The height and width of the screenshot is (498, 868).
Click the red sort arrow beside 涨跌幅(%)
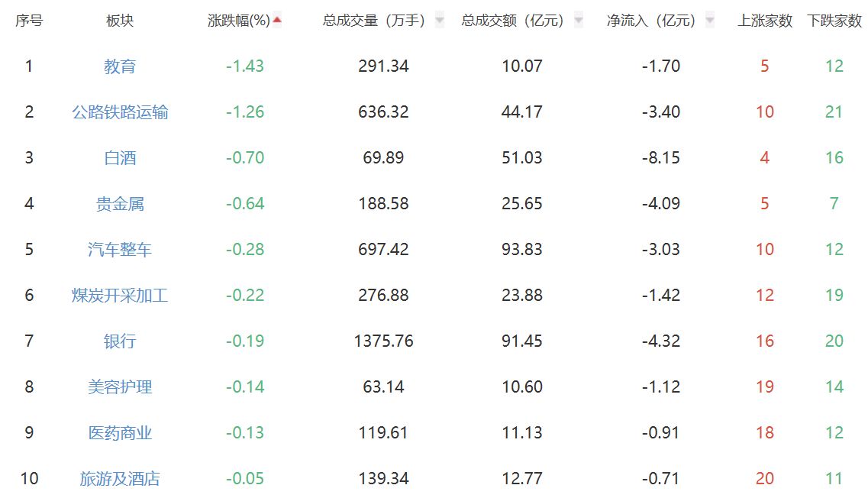(x=277, y=21)
